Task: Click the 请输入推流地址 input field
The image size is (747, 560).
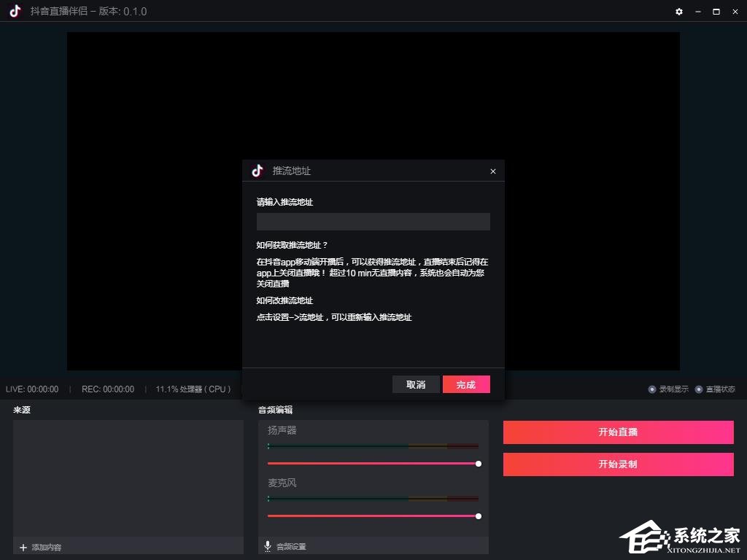Action: pyautogui.click(x=373, y=222)
